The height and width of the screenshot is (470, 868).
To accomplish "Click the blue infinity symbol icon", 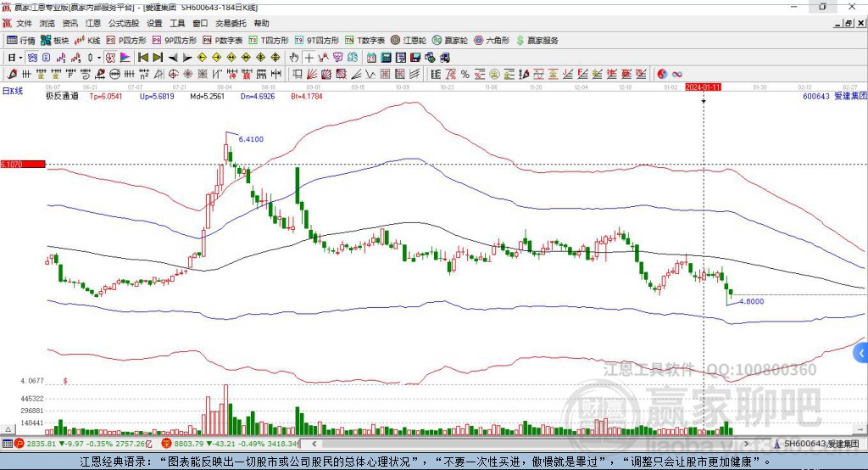I will (677, 75).
